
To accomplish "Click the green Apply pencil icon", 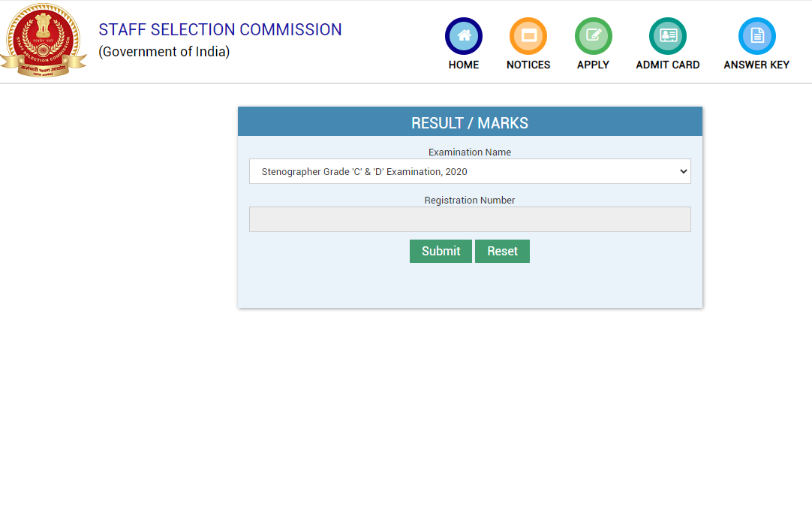I will click(x=593, y=35).
